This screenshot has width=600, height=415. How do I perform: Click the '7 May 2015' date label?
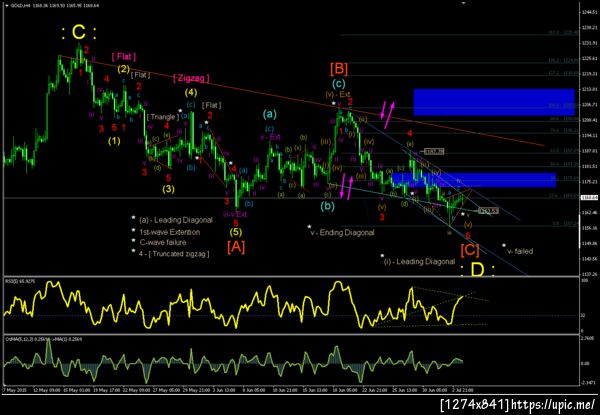[x=13, y=390]
